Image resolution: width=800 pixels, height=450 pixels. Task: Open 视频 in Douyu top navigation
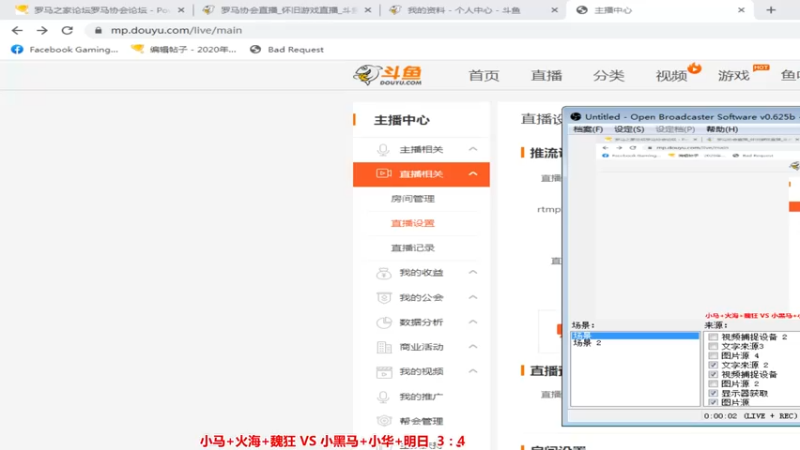(671, 76)
